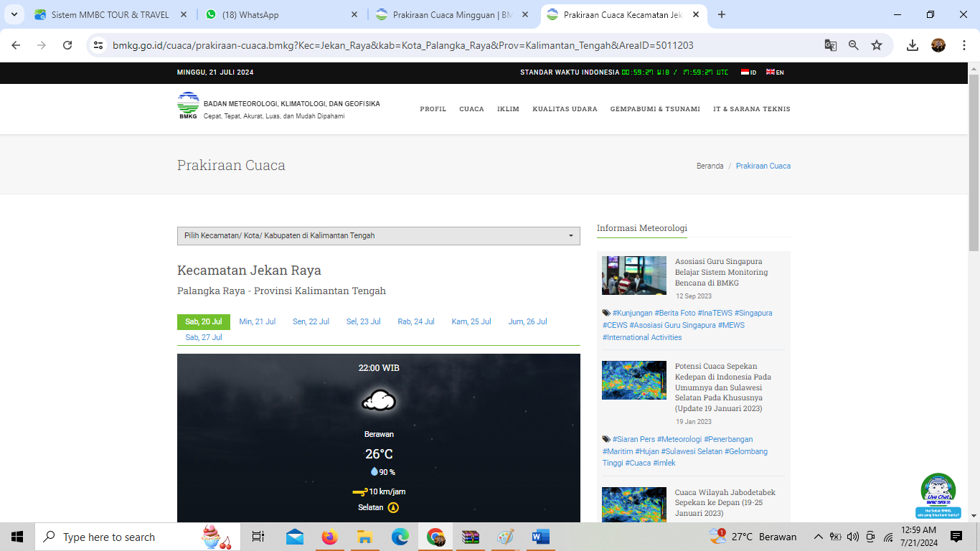
Task: Open the Potensi Cuaca Sepekan satellite thumbnail
Action: [x=634, y=380]
